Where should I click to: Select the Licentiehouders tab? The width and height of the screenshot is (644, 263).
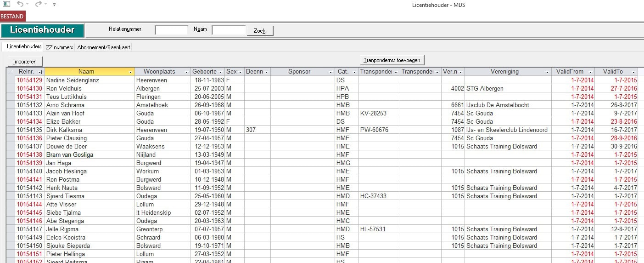[x=24, y=47]
